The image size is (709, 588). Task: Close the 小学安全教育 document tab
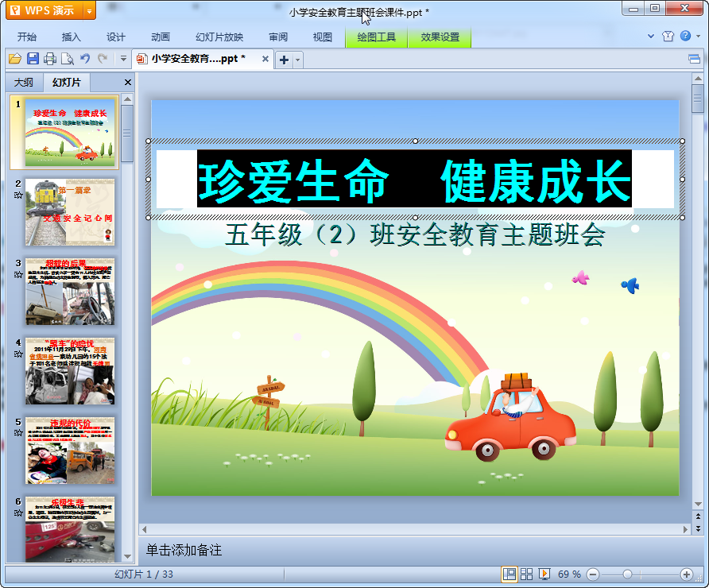[265, 59]
